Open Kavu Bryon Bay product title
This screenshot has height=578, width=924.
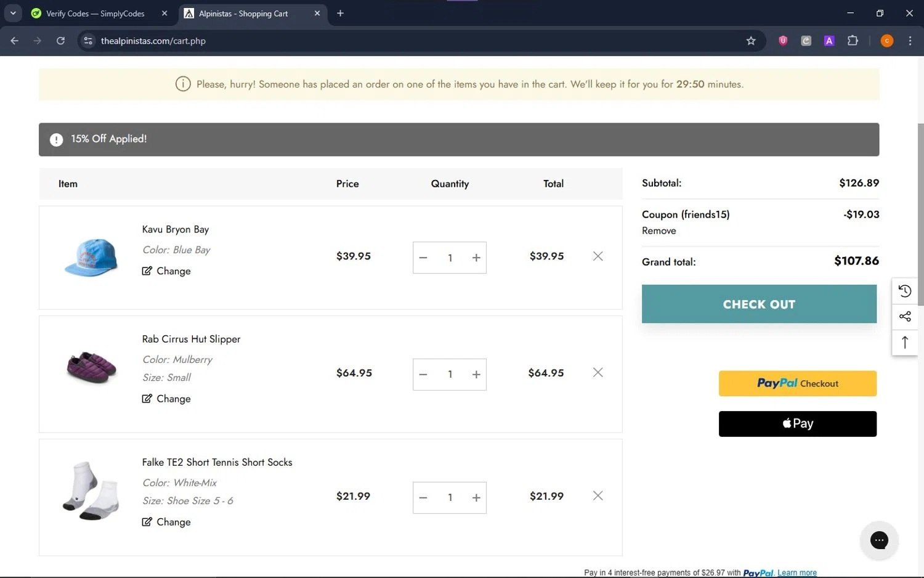tap(176, 229)
